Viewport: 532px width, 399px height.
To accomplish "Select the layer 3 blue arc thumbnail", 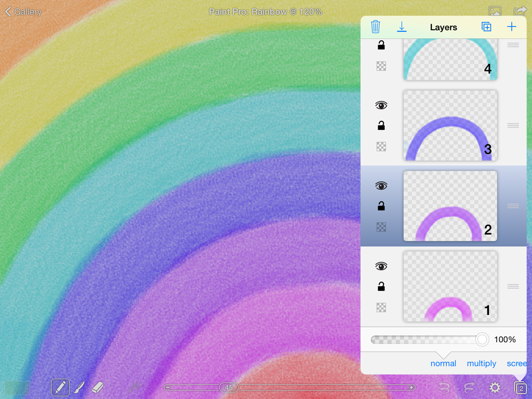I will coord(450,125).
